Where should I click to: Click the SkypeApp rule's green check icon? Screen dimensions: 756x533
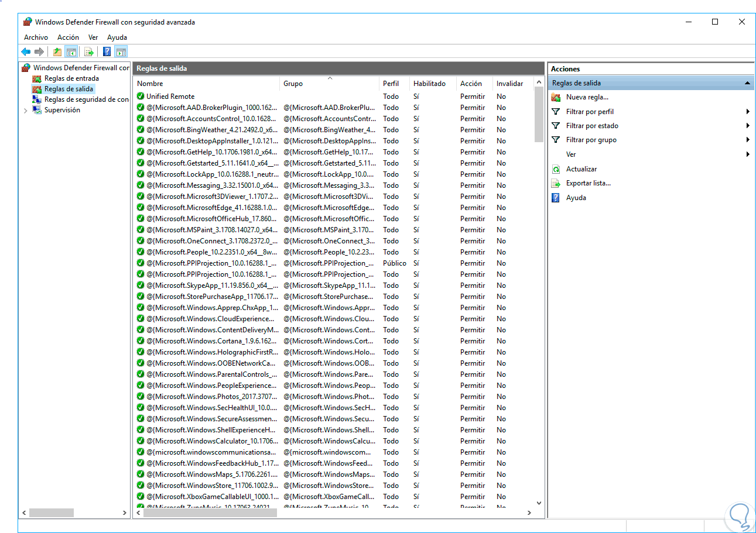[141, 285]
